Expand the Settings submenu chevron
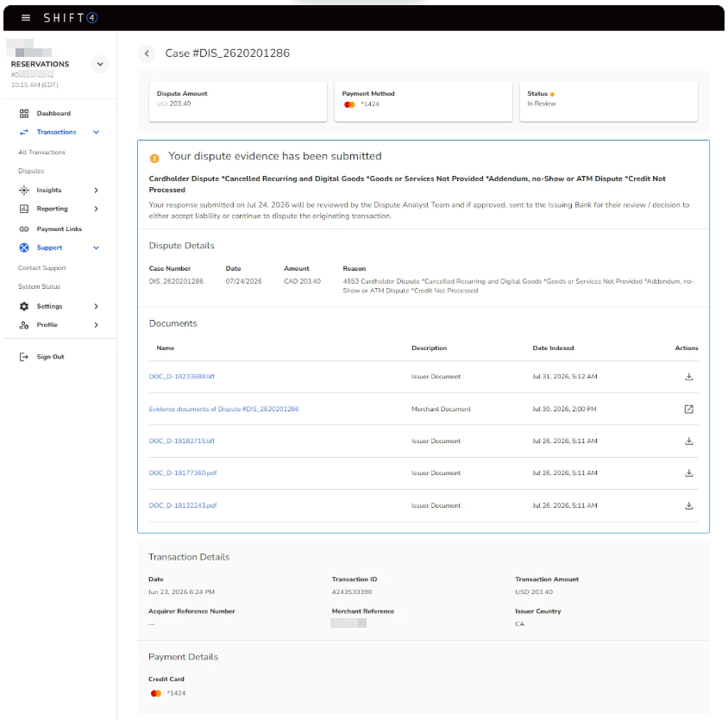 96,306
